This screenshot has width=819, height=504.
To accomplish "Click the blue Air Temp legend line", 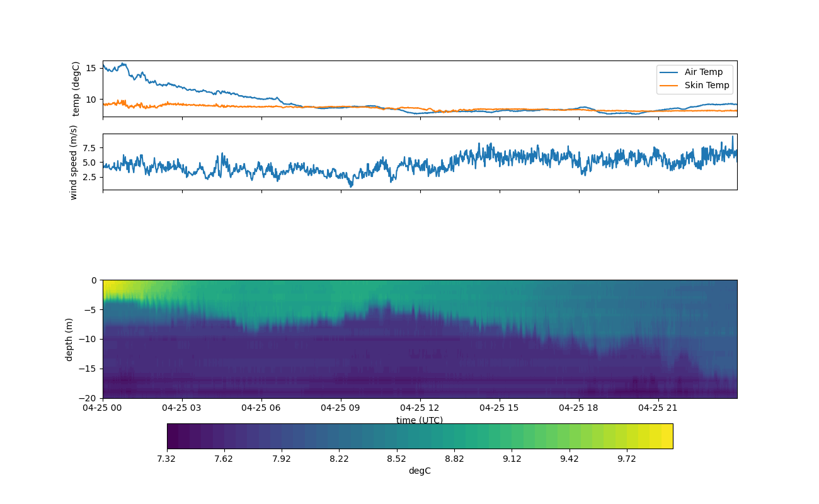I will [670, 72].
